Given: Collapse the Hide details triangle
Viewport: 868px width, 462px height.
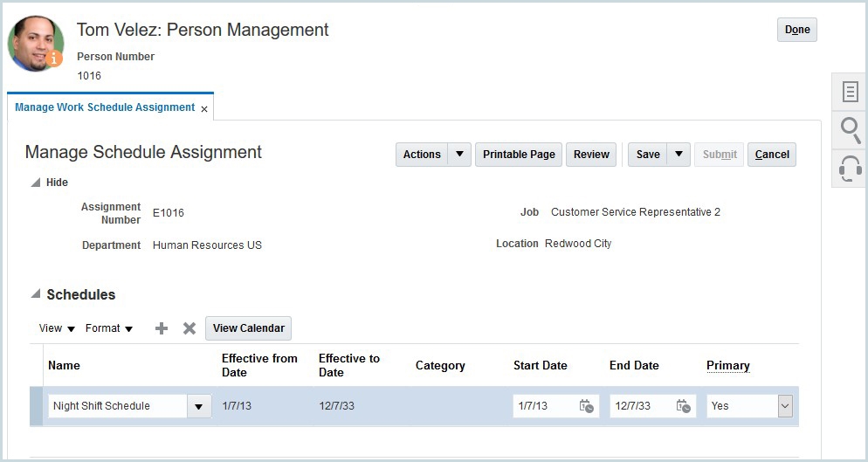Looking at the screenshot, I should click(x=35, y=183).
